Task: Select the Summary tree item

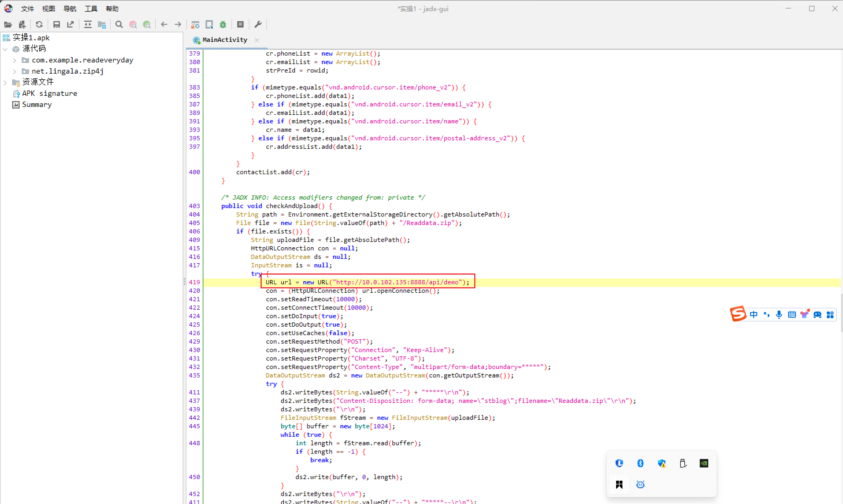Action: pyautogui.click(x=37, y=105)
